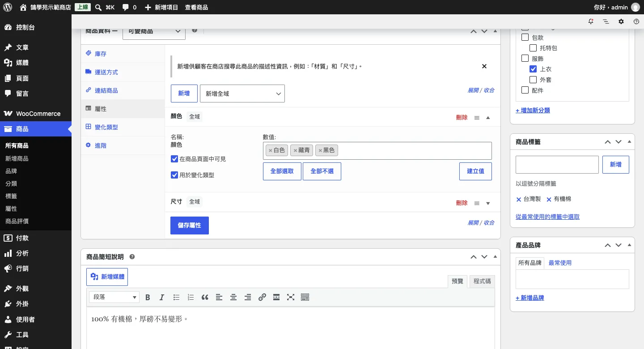The width and height of the screenshot is (644, 349).
Task: Expand the 尺寸 attribute panel
Action: pos(488,203)
